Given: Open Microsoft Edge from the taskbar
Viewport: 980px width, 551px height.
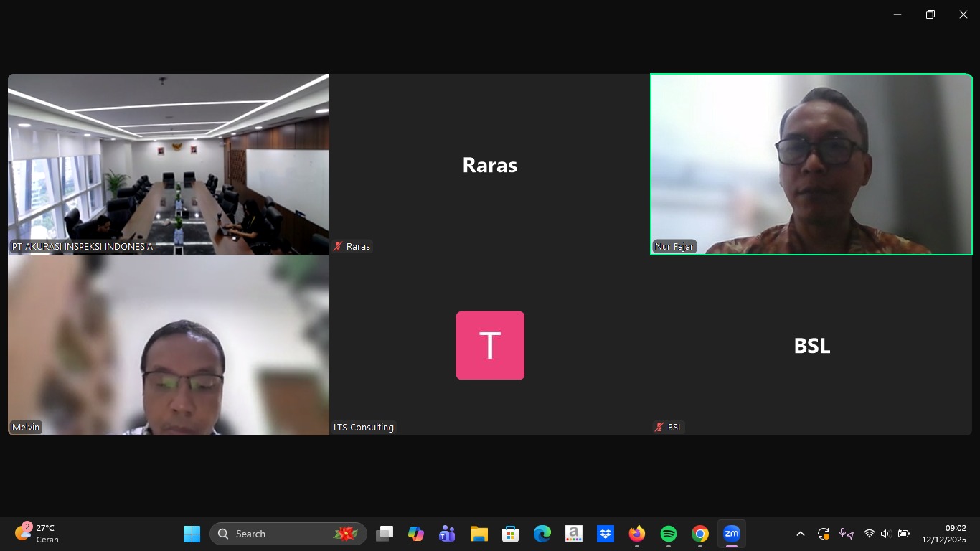Looking at the screenshot, I should point(542,534).
